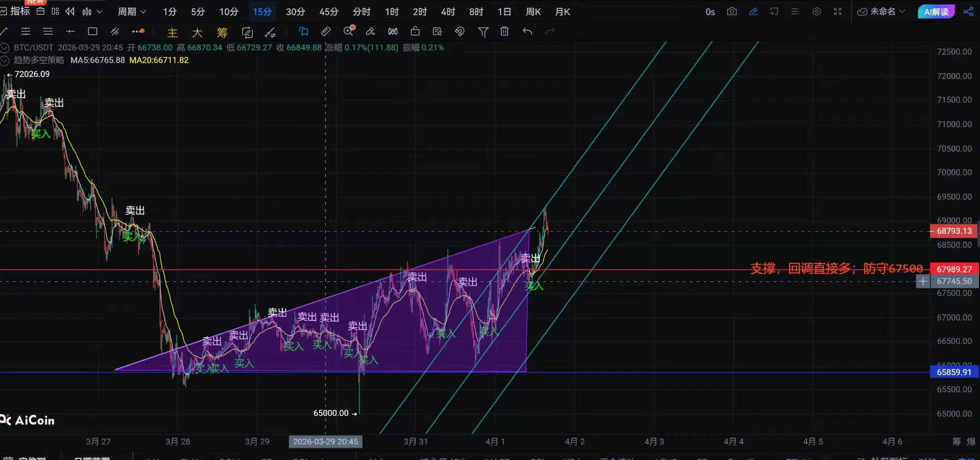Switch to the 1时 timeframe
The height and width of the screenshot is (460, 980).
(x=392, y=12)
